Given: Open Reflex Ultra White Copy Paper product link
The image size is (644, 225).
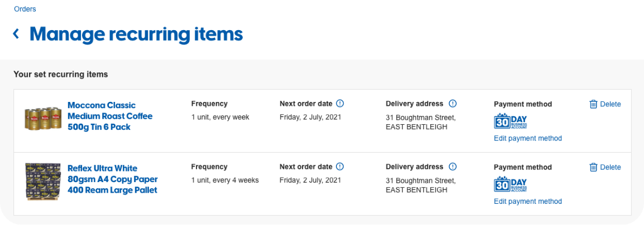Looking at the screenshot, I should (x=112, y=179).
